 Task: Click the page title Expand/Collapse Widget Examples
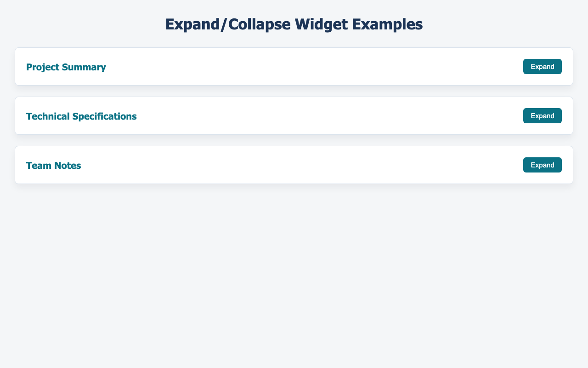click(294, 24)
